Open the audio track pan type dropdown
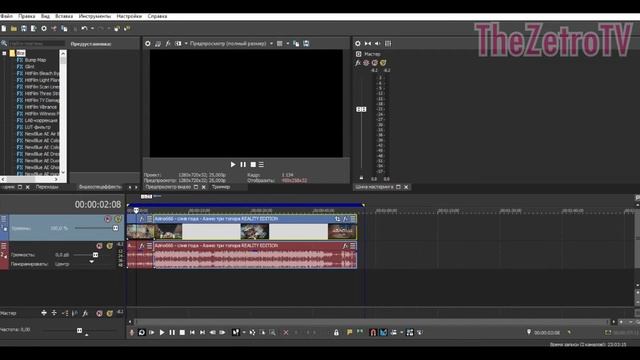640x360 pixels. [91, 262]
